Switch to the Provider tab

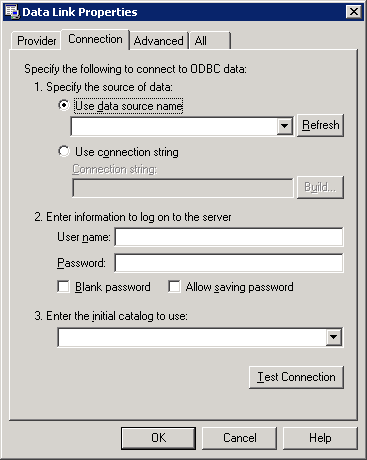(x=36, y=41)
